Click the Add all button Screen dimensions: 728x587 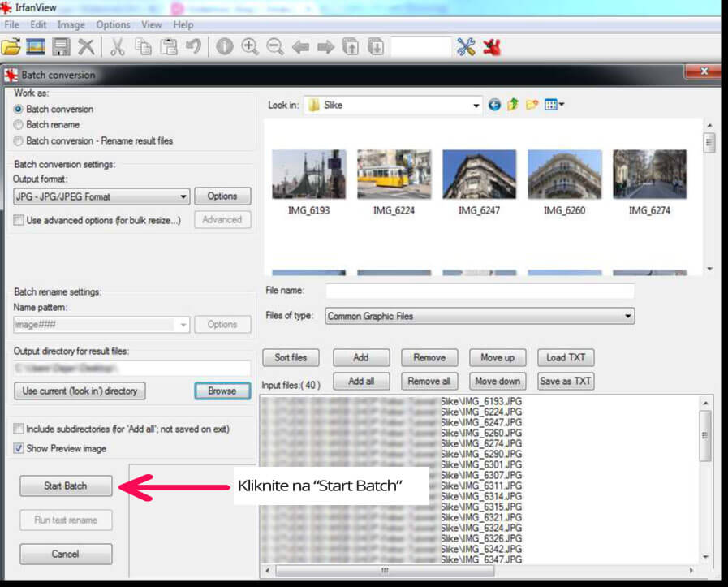coord(361,381)
